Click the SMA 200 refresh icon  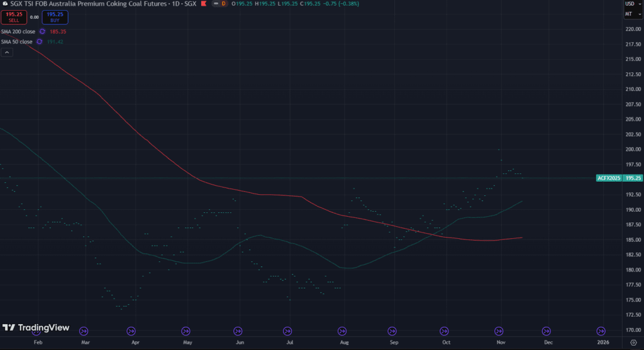42,31
